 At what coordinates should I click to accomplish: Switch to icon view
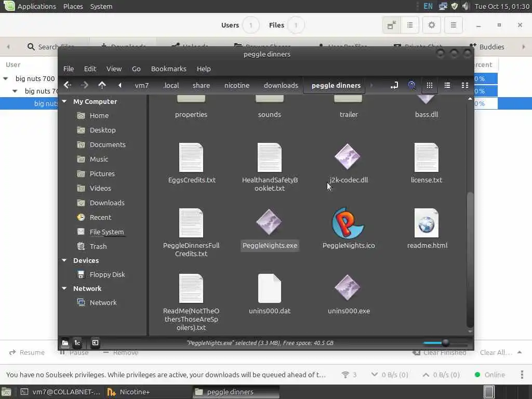(x=429, y=85)
